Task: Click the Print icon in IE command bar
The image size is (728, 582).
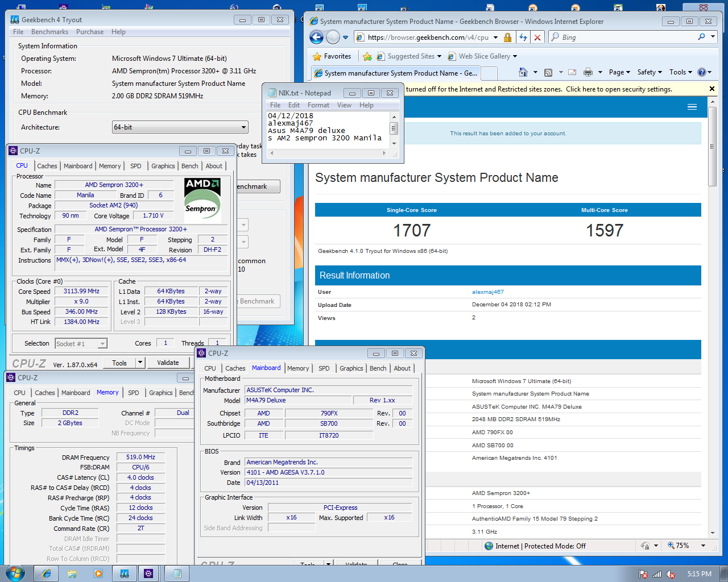Action: (588, 72)
